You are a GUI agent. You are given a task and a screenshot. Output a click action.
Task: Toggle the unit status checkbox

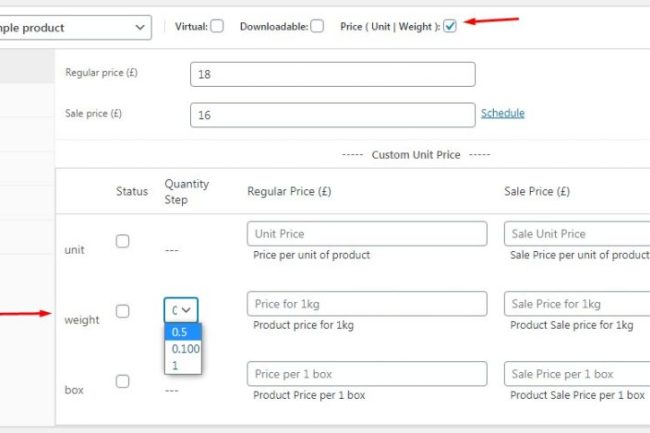click(122, 241)
